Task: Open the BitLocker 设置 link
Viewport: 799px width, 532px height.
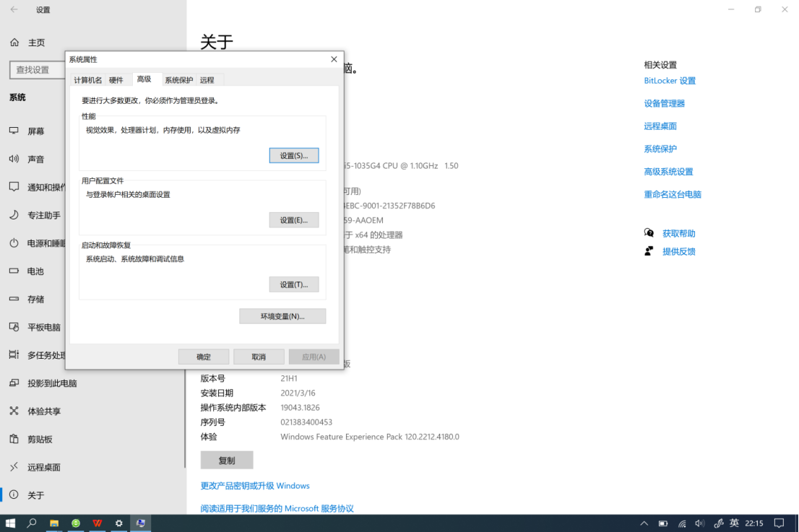Action: [670, 80]
